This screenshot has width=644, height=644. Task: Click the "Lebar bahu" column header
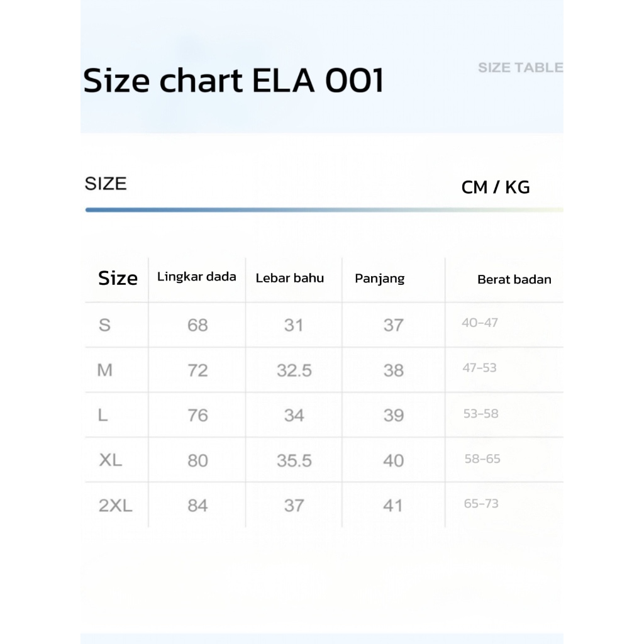point(290,278)
